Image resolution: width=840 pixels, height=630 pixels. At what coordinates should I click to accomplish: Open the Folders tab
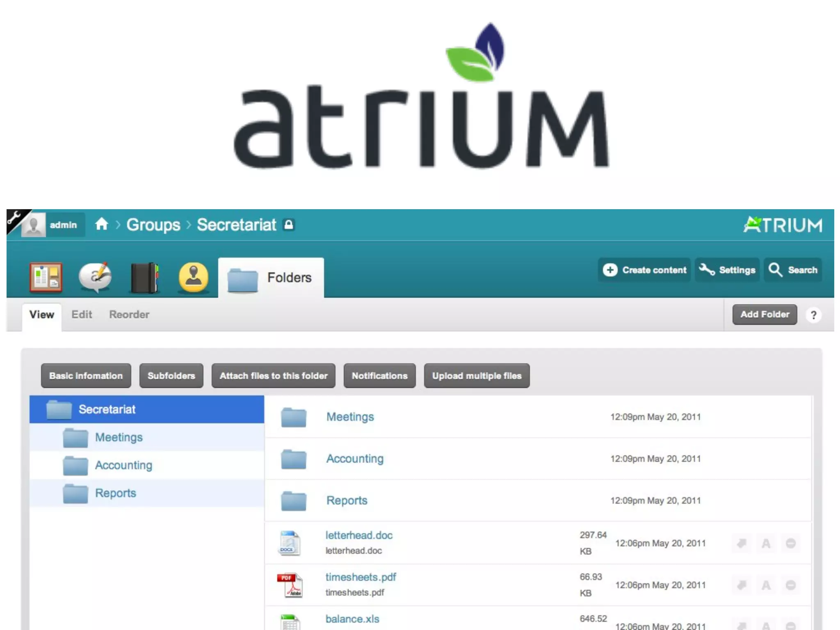click(x=271, y=278)
